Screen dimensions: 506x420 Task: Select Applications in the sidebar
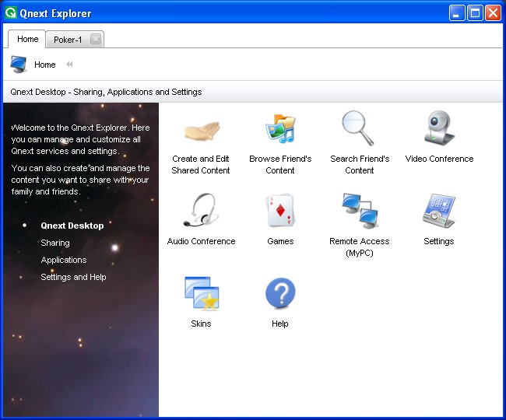[64, 260]
